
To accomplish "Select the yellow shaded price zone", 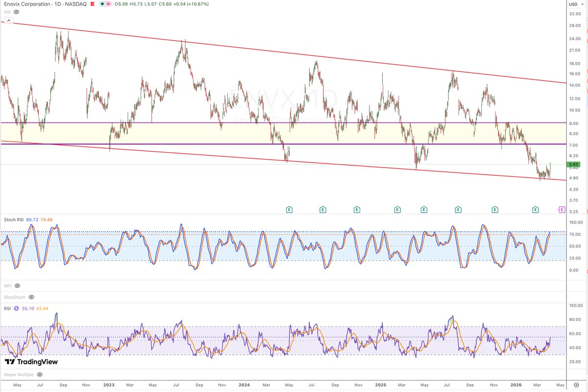I will [283, 133].
